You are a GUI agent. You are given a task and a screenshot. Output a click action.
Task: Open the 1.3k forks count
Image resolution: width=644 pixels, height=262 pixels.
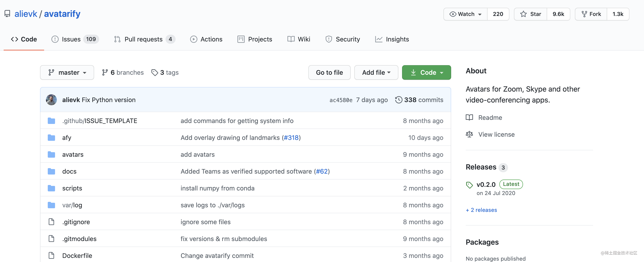[618, 14]
